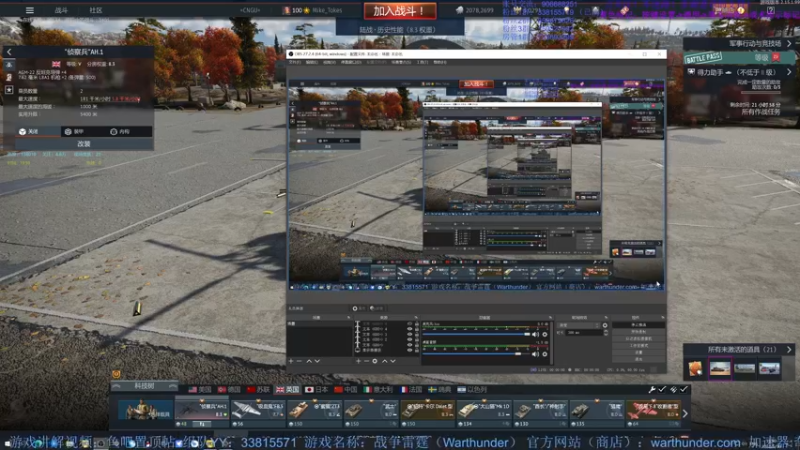Hide the third text source via its eye icon
Image resolution: width=800 pixels, height=450 pixels.
coord(409,334)
